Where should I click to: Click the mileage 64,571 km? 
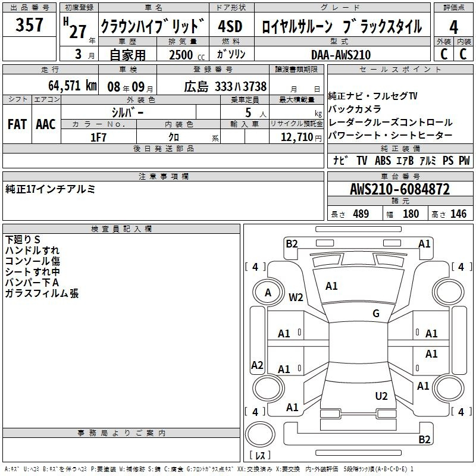(73, 86)
